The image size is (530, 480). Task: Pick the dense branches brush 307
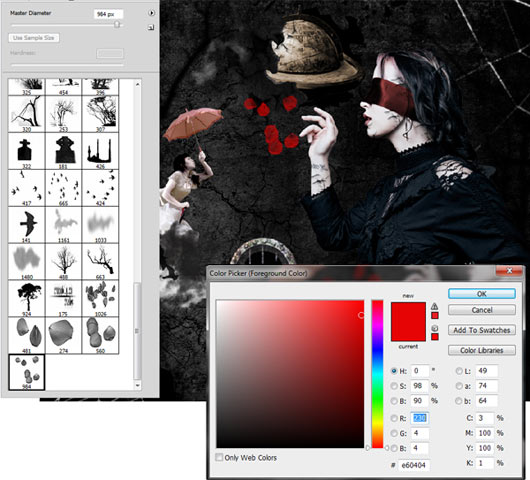click(100, 114)
